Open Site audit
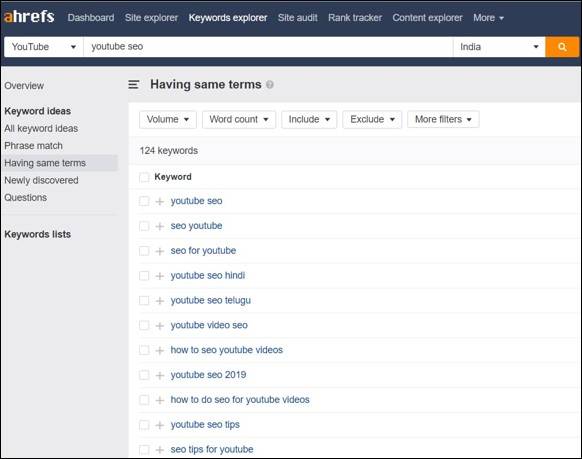 pyautogui.click(x=298, y=18)
